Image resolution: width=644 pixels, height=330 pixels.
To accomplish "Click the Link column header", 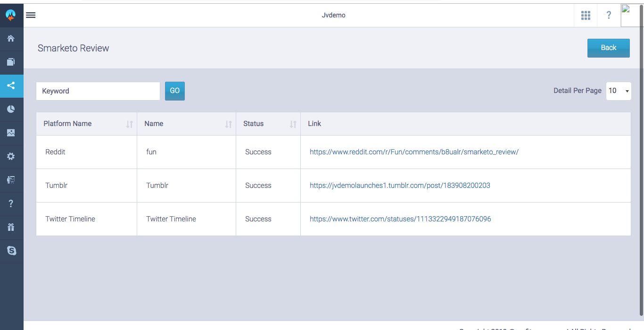I will tap(314, 124).
